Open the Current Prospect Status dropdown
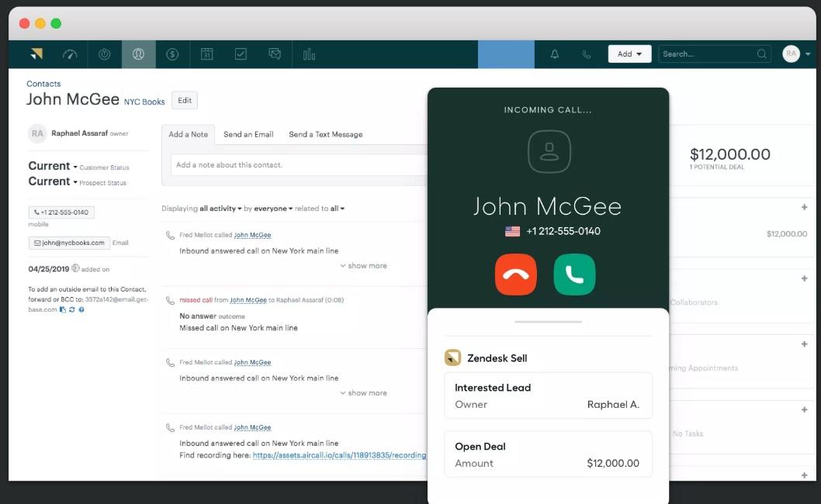 pos(52,181)
